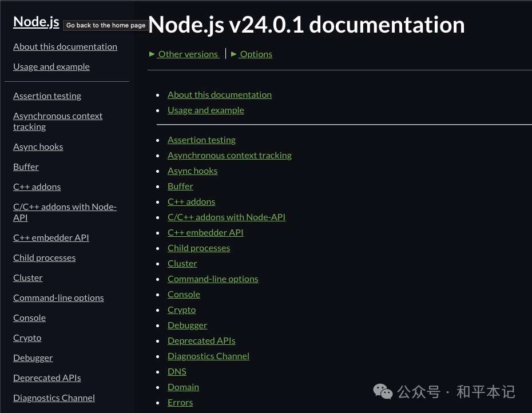The image size is (532, 413).
Task: Open About this documentation in main list
Action: click(220, 95)
